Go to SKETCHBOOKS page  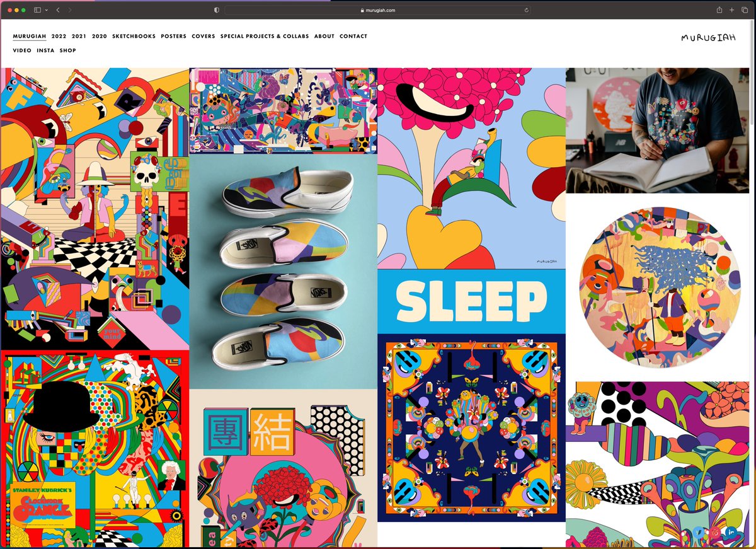pyautogui.click(x=134, y=36)
